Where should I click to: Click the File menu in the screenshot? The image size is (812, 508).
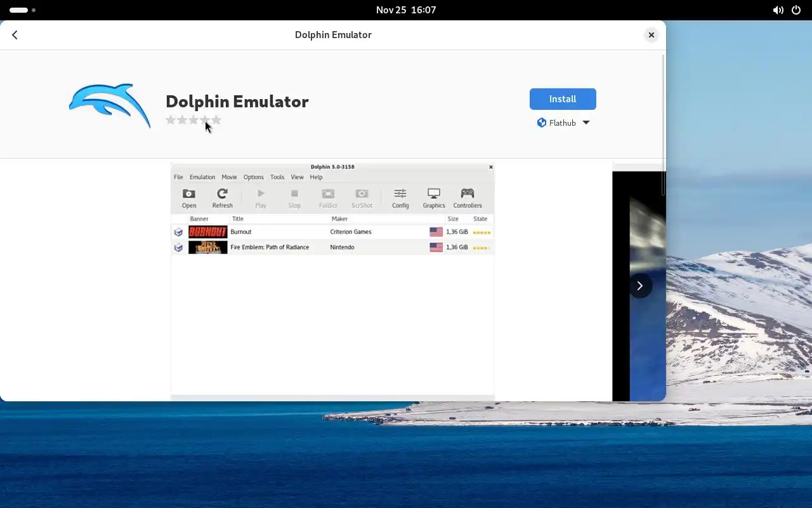click(x=178, y=177)
